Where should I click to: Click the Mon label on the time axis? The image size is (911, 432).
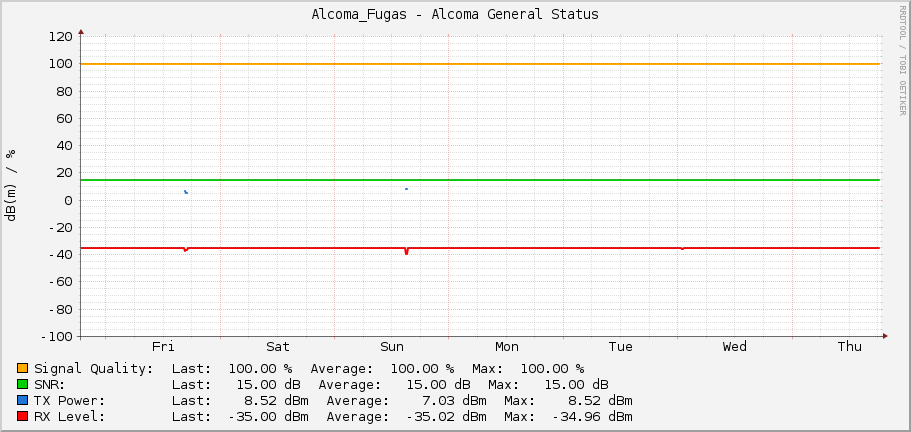507,347
